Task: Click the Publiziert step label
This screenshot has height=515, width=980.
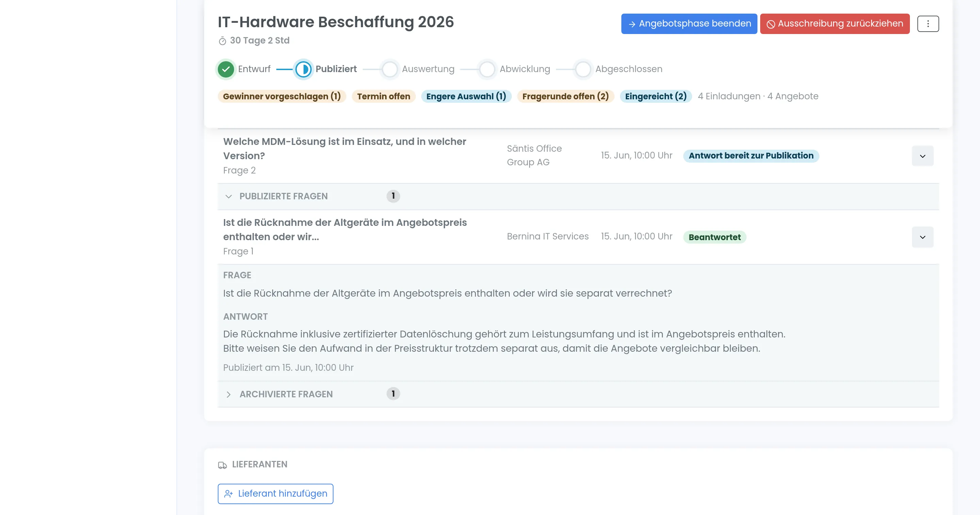Action: click(336, 69)
